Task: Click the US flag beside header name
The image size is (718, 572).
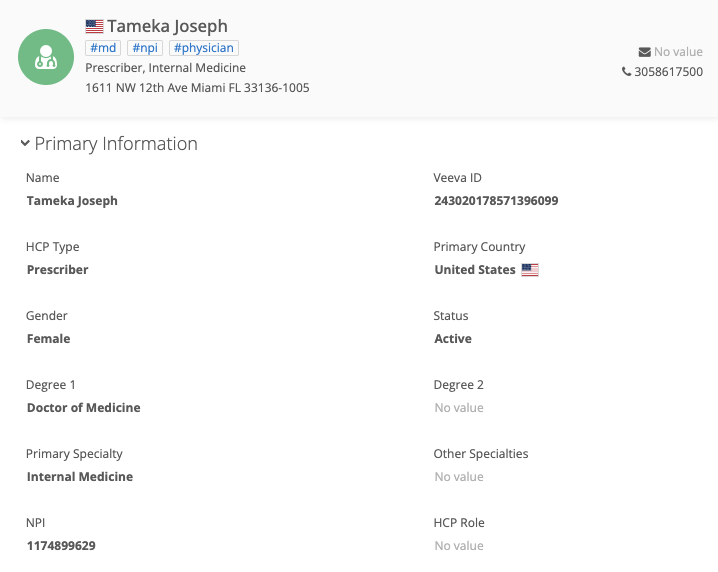Action: (x=95, y=27)
